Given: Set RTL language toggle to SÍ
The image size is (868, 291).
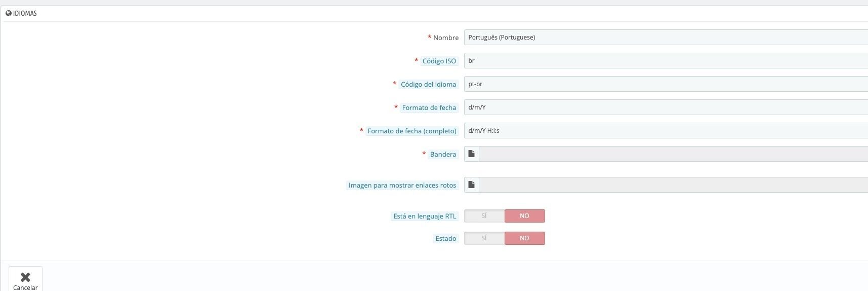Looking at the screenshot, I should click(484, 216).
